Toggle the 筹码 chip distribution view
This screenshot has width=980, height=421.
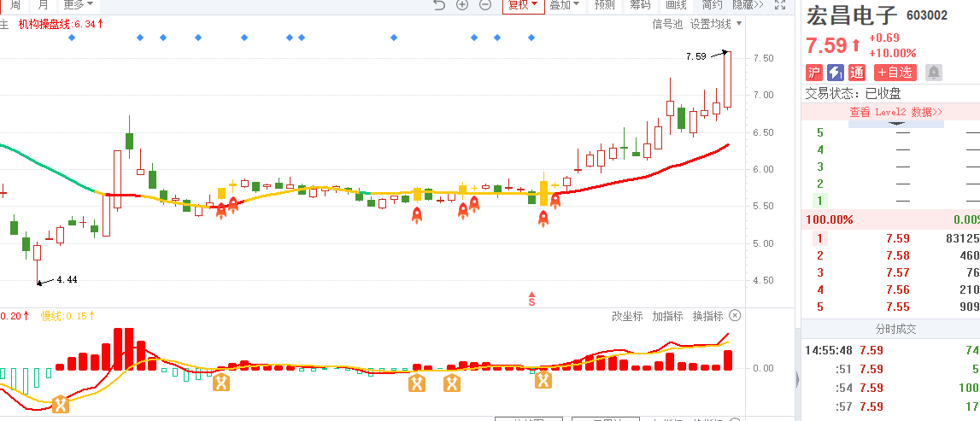coord(639,5)
